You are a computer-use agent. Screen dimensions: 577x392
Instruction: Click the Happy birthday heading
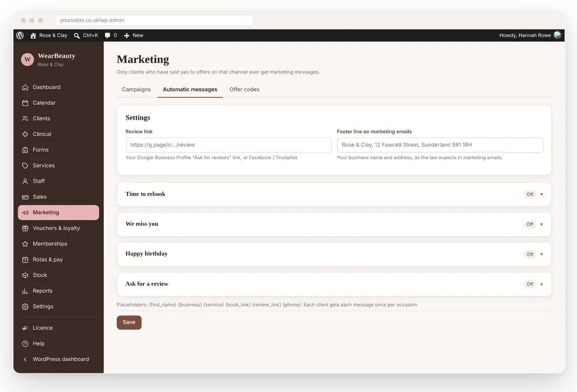coord(146,253)
